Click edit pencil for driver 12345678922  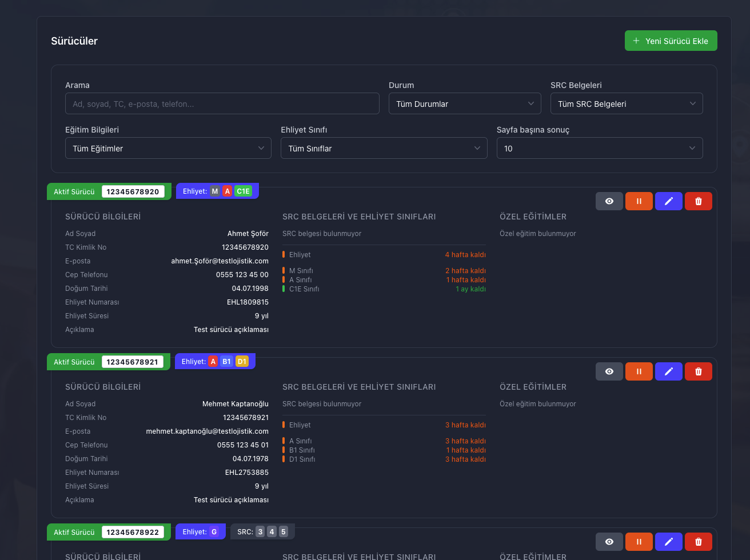[668, 542]
